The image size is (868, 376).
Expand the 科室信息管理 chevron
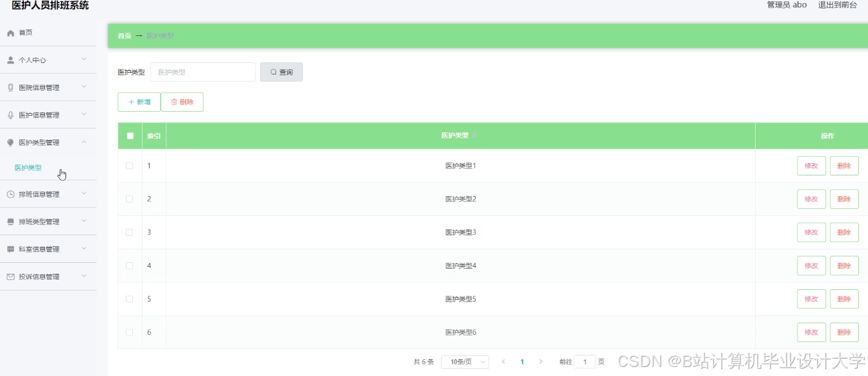tap(84, 249)
